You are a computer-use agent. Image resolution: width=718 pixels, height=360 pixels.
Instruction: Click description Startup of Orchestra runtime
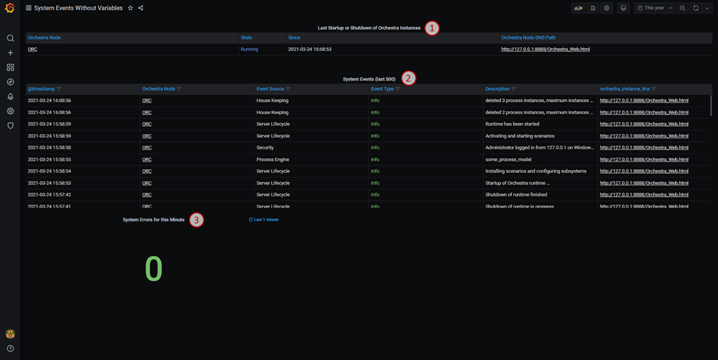click(517, 183)
